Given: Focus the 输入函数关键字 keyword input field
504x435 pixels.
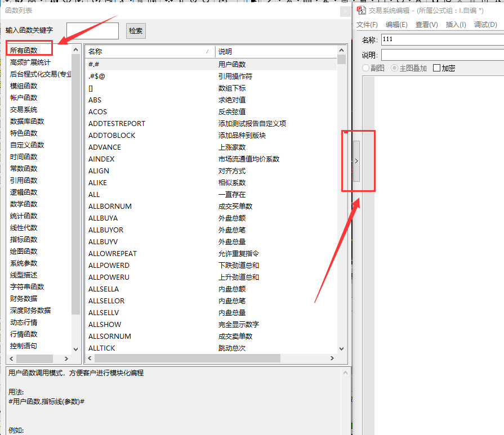Looking at the screenshot, I should (92, 31).
